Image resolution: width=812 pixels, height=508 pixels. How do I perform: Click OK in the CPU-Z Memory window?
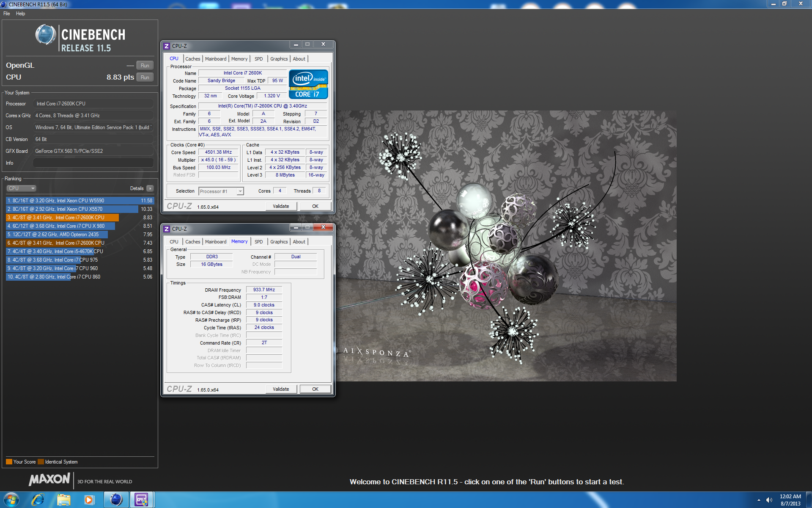315,389
